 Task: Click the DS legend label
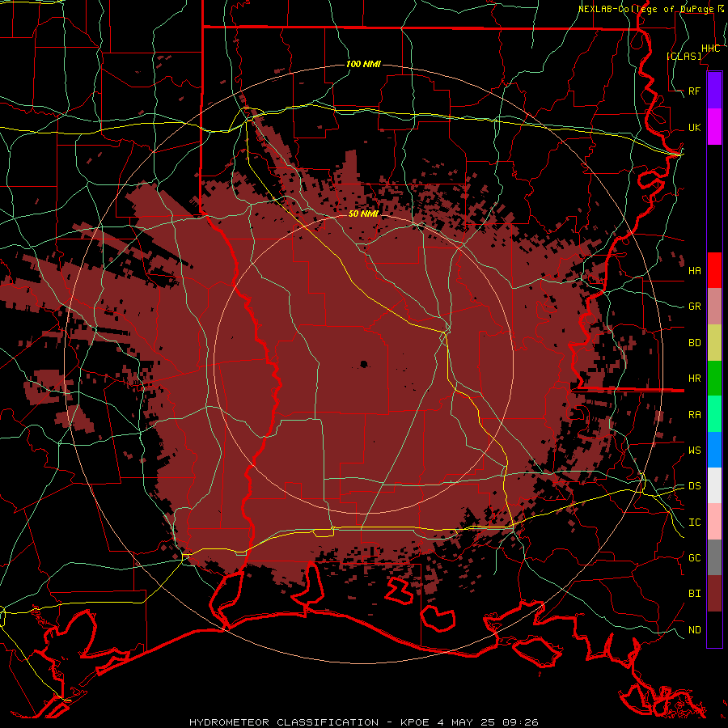(694, 486)
